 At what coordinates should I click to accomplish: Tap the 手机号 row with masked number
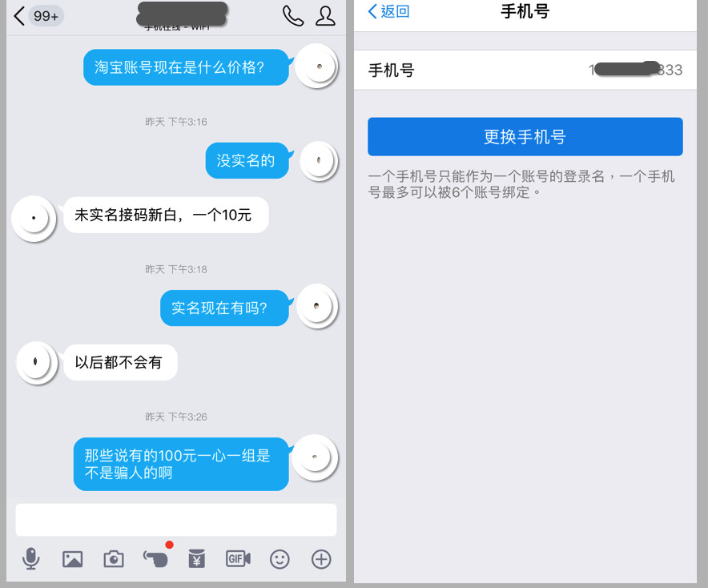coord(525,70)
